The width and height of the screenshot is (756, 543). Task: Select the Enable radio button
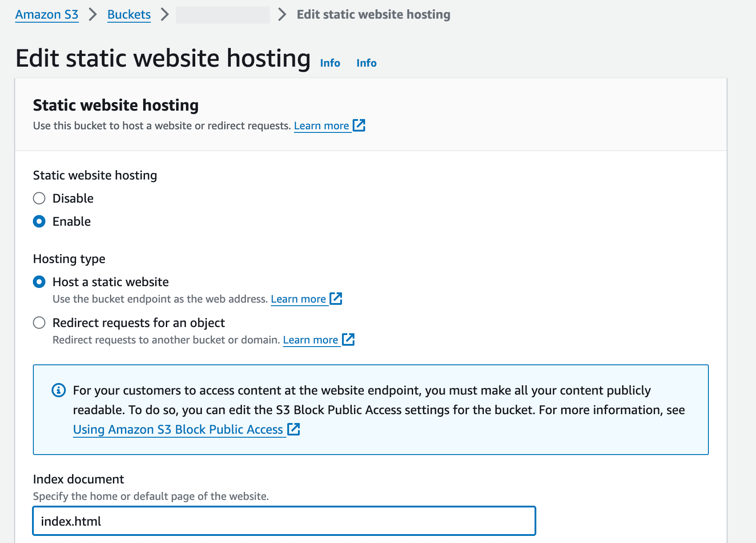39,221
